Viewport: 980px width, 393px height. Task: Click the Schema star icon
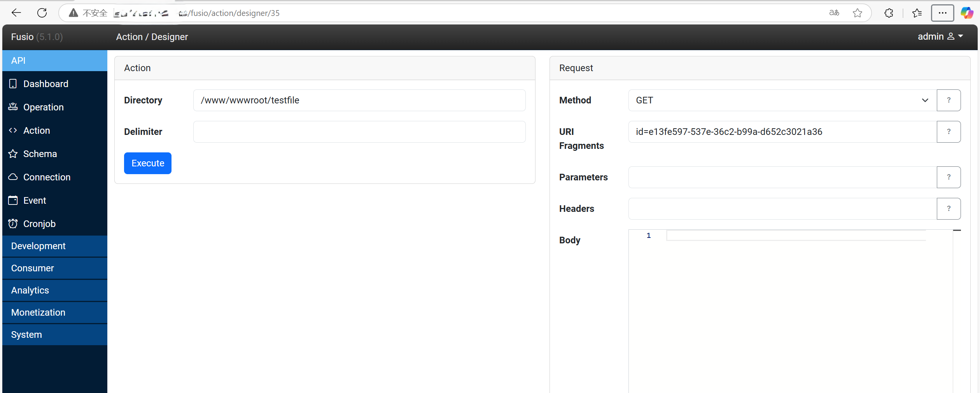[x=13, y=154]
